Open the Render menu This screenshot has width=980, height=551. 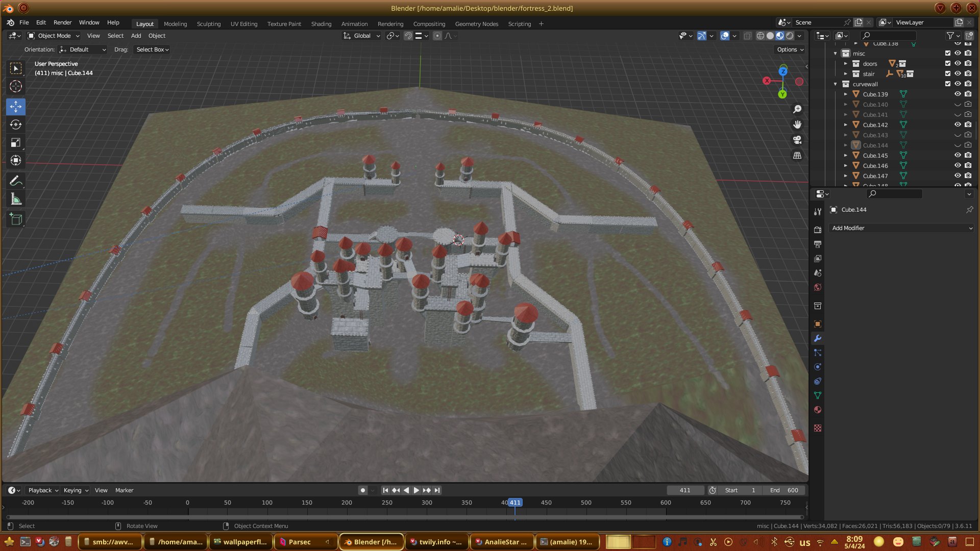coord(62,22)
